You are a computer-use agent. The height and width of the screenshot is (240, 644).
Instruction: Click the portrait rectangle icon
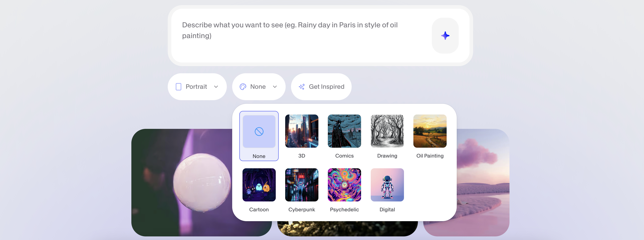(179, 87)
